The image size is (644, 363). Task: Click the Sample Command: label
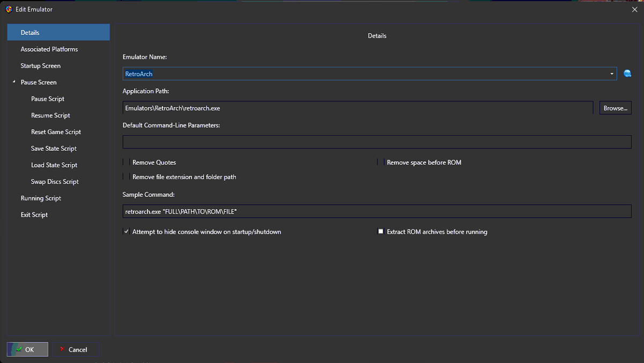[149, 195]
